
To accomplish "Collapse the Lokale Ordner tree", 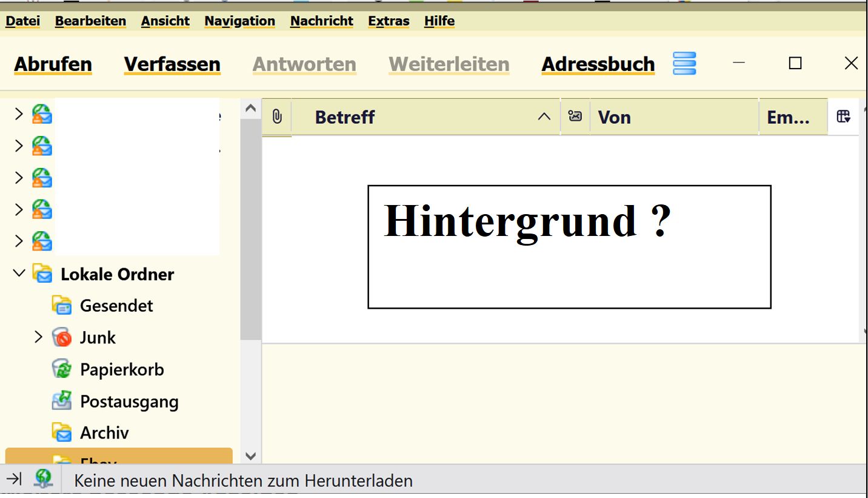I will pyautogui.click(x=19, y=274).
